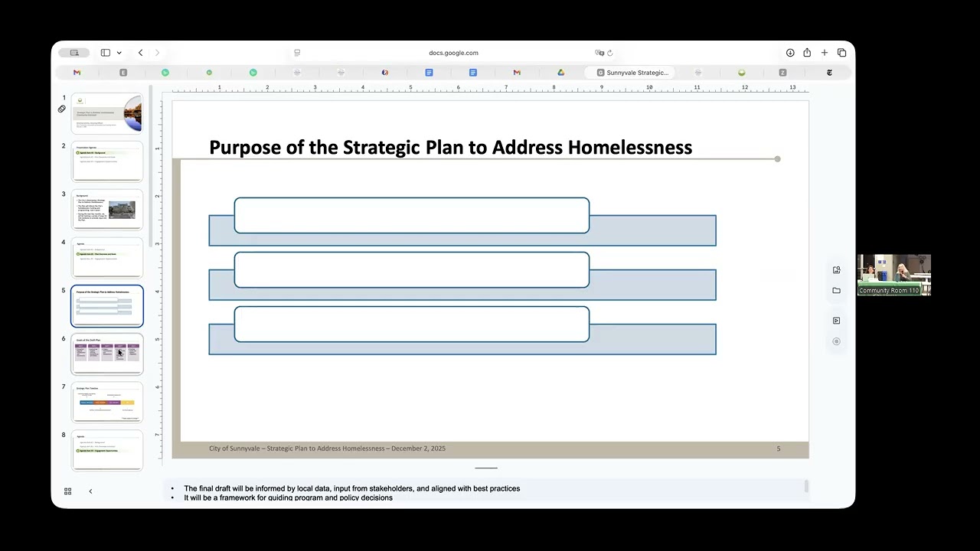Open a new Safari tab
The image size is (980, 551).
click(x=825, y=53)
